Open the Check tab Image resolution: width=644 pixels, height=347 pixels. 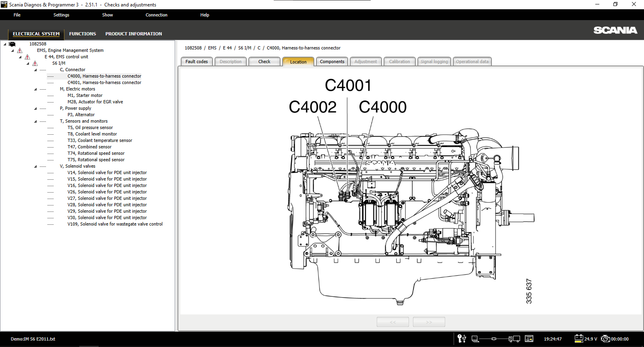264,62
